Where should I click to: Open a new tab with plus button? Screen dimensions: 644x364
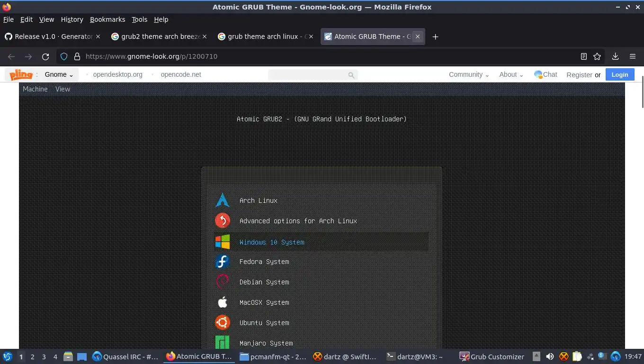(x=435, y=36)
